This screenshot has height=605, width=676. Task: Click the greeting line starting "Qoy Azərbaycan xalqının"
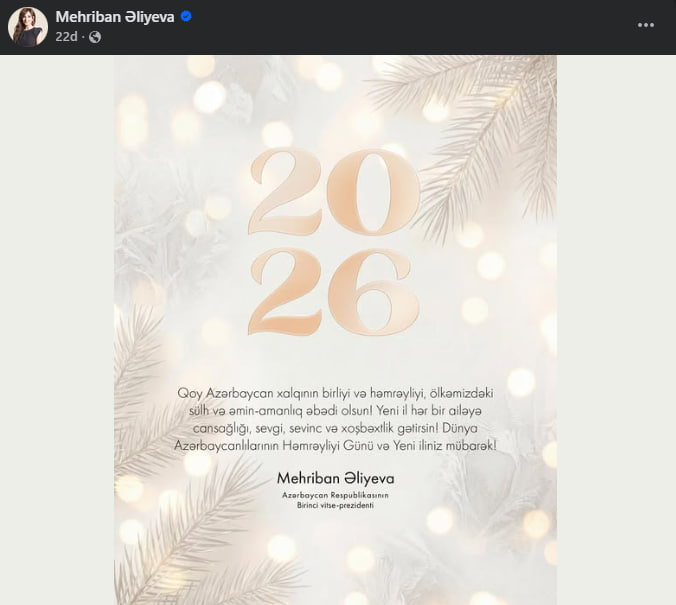(x=335, y=393)
